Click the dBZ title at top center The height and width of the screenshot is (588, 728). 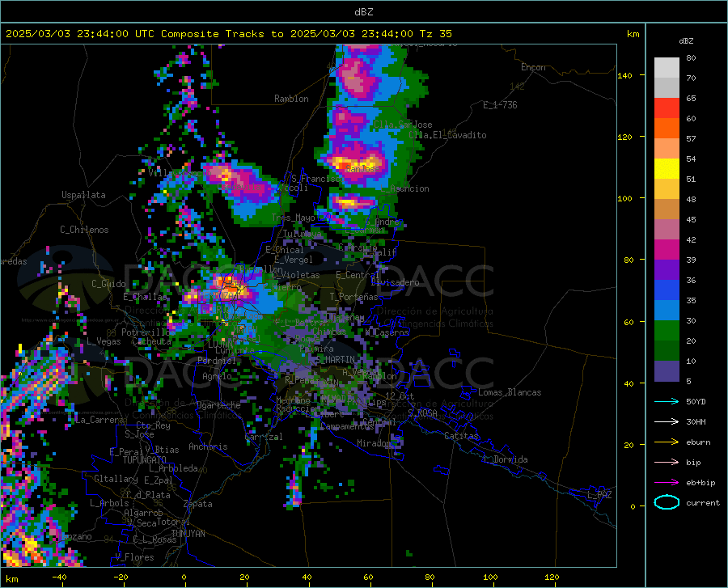click(363, 12)
